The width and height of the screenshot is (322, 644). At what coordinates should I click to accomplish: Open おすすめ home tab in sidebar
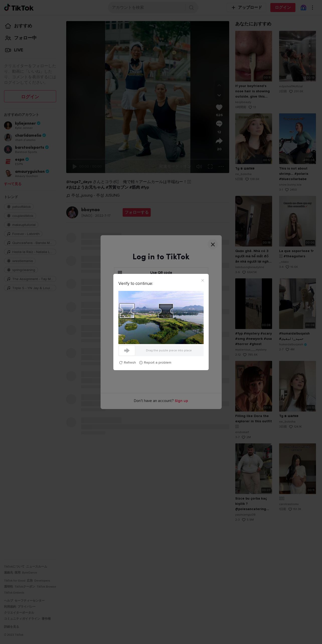tap(19, 26)
